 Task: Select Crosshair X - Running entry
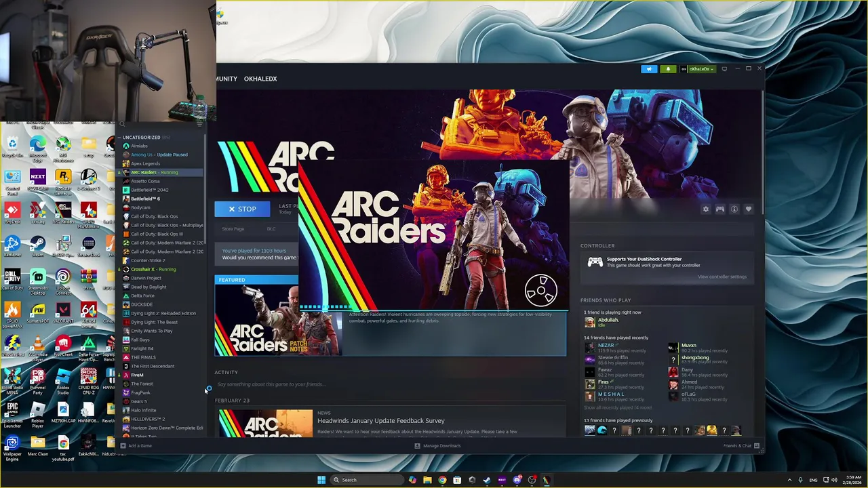(149, 269)
